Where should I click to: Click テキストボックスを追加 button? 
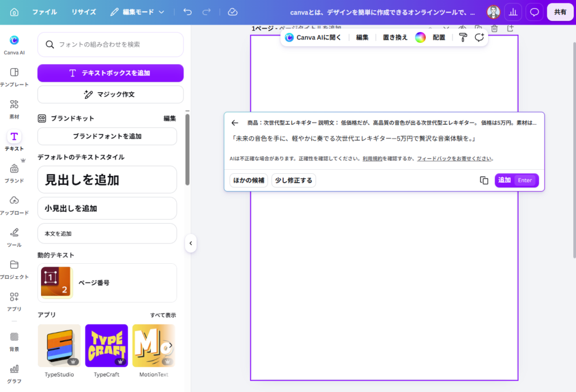110,73
